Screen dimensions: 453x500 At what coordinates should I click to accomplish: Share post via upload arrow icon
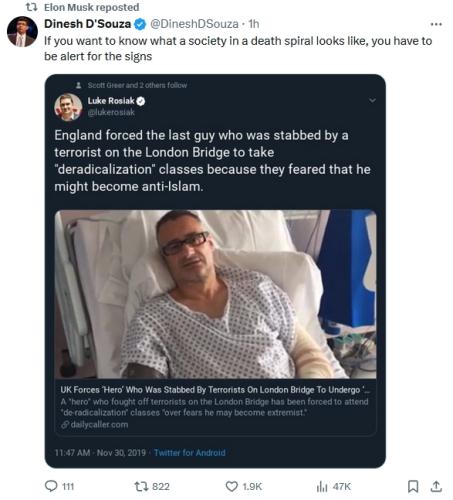[x=436, y=486]
